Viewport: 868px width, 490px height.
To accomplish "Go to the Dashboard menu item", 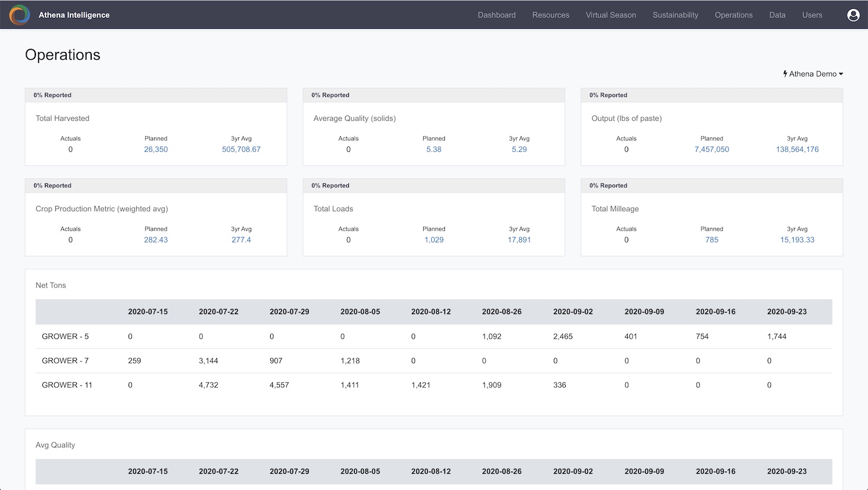I will pyautogui.click(x=496, y=15).
